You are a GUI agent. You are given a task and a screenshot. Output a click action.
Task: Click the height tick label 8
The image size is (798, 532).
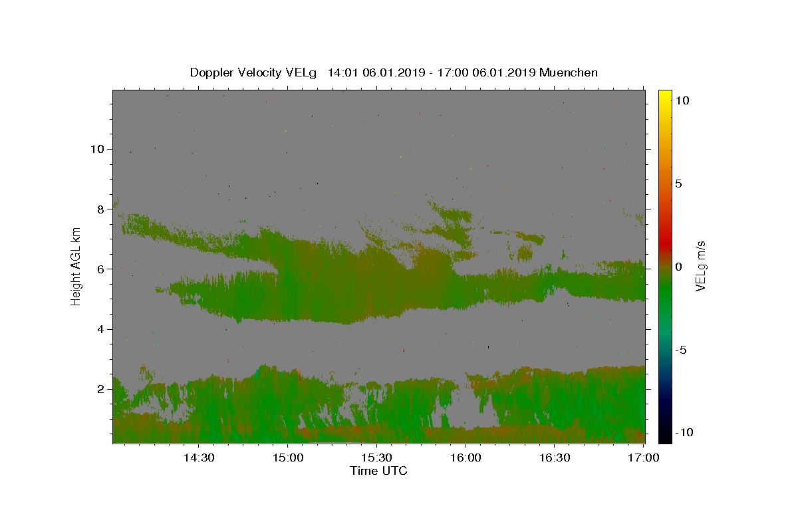coord(100,209)
